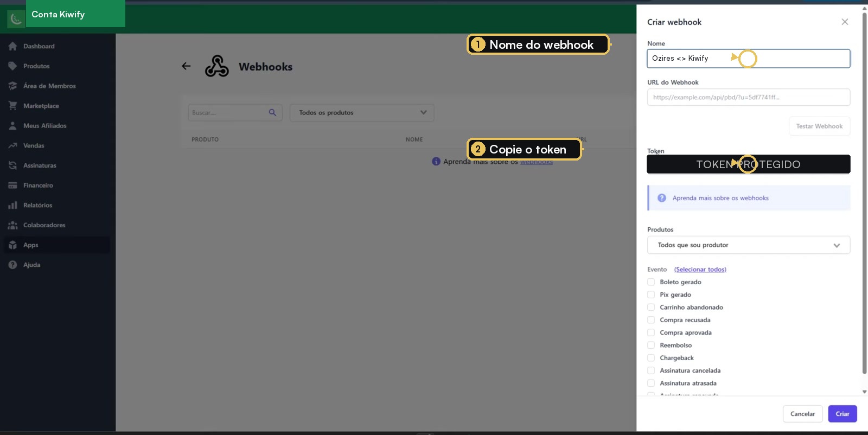The image size is (868, 435).
Task: Click the Cancelar button
Action: [x=803, y=414]
